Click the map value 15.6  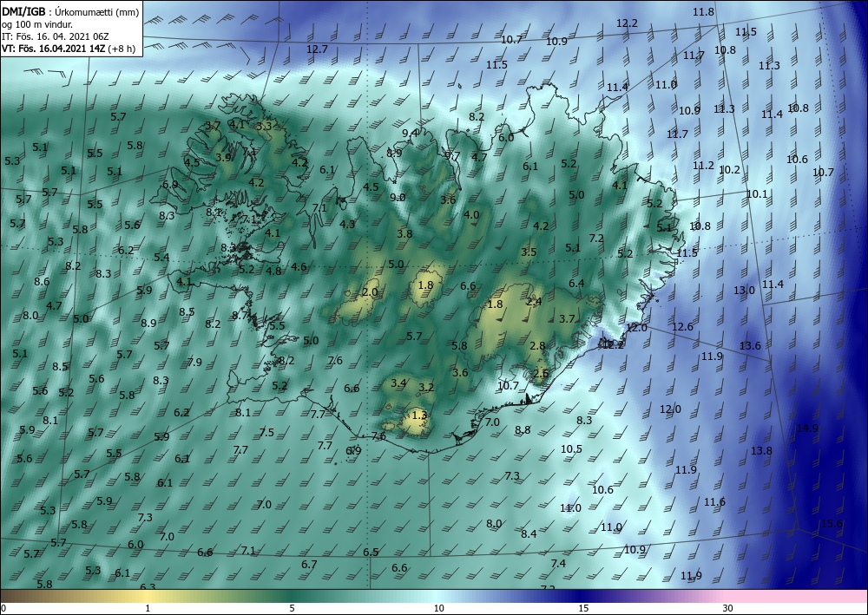(x=832, y=523)
